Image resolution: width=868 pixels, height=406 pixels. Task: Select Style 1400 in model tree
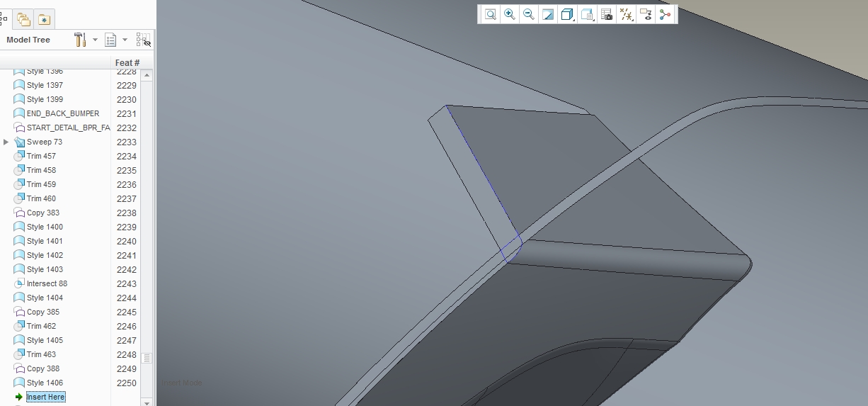pyautogui.click(x=45, y=227)
